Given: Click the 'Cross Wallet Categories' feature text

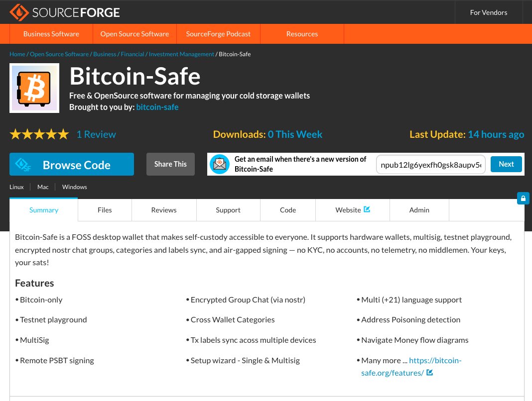Looking at the screenshot, I should click(233, 319).
